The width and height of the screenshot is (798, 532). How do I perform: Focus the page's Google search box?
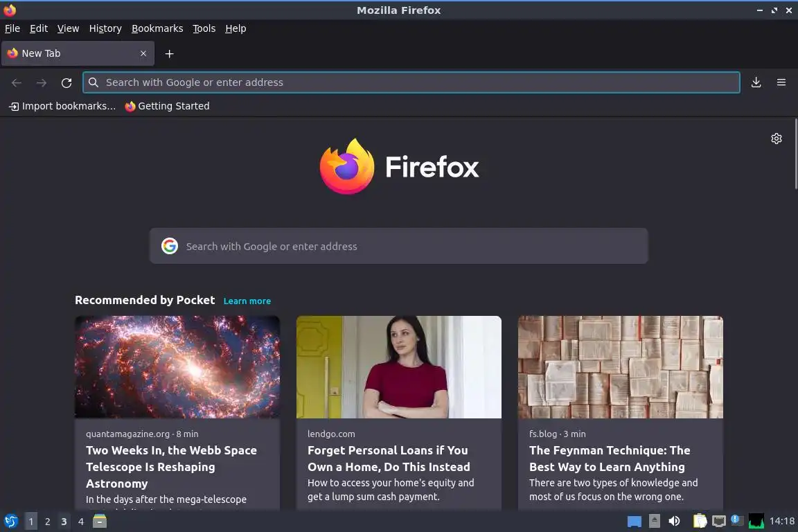(398, 246)
